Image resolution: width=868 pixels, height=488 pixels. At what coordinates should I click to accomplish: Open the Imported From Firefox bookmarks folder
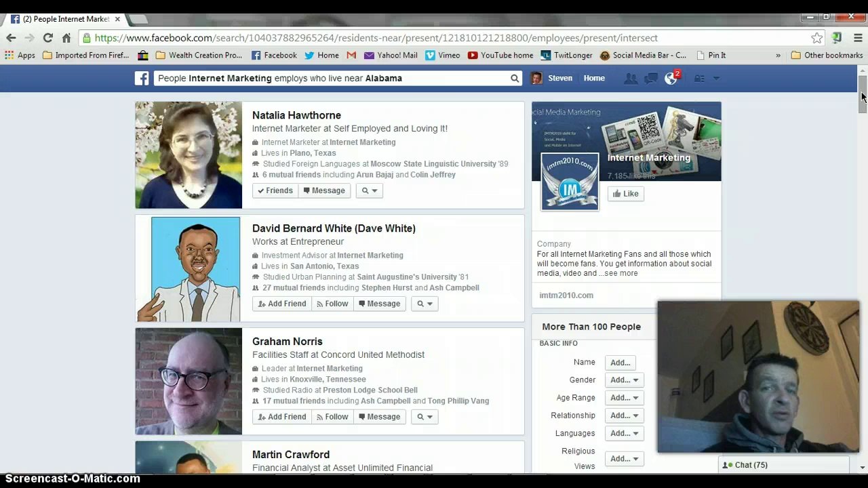tap(85, 56)
